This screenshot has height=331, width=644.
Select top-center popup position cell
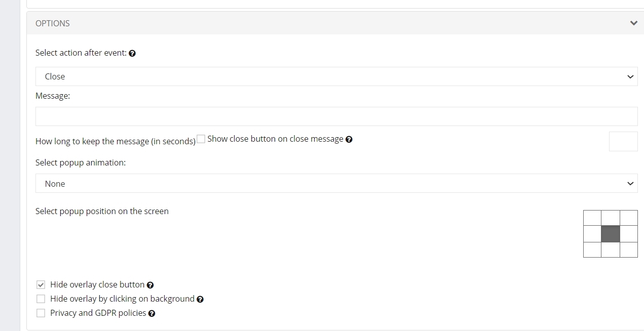(x=611, y=218)
